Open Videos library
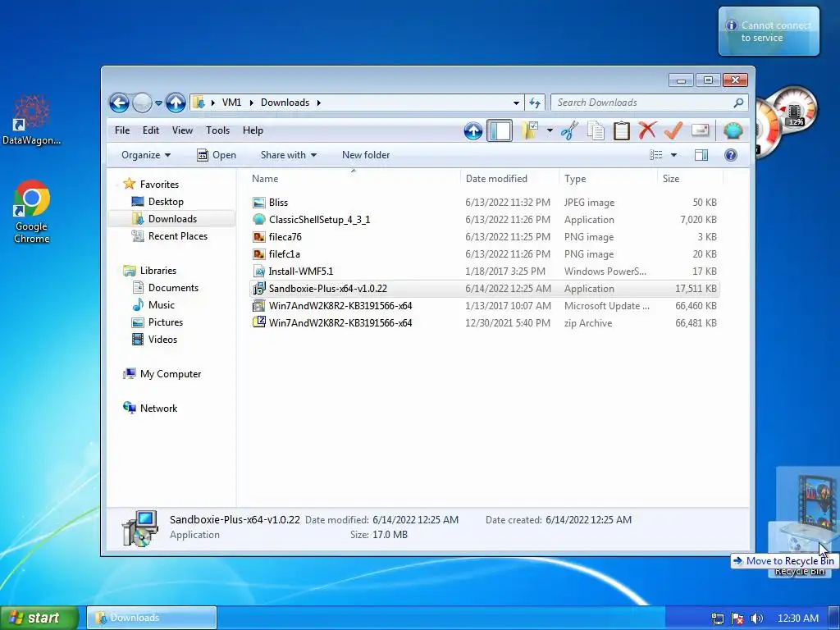840x630 pixels. (x=162, y=339)
